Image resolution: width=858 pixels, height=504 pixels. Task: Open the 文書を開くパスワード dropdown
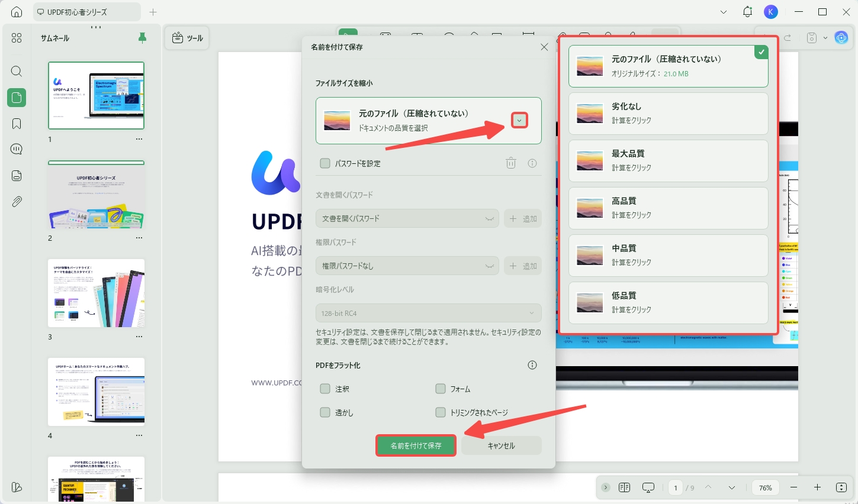pos(407,219)
